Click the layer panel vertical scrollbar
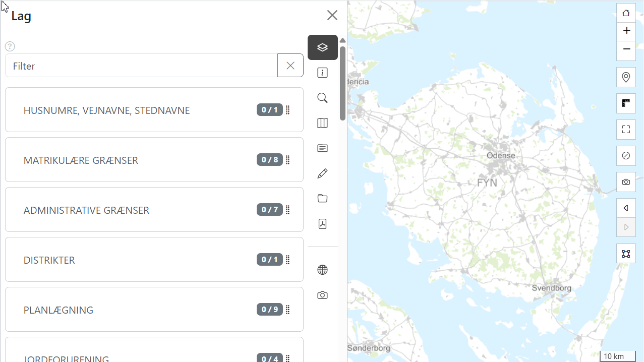This screenshot has width=644, height=362. (x=342, y=83)
